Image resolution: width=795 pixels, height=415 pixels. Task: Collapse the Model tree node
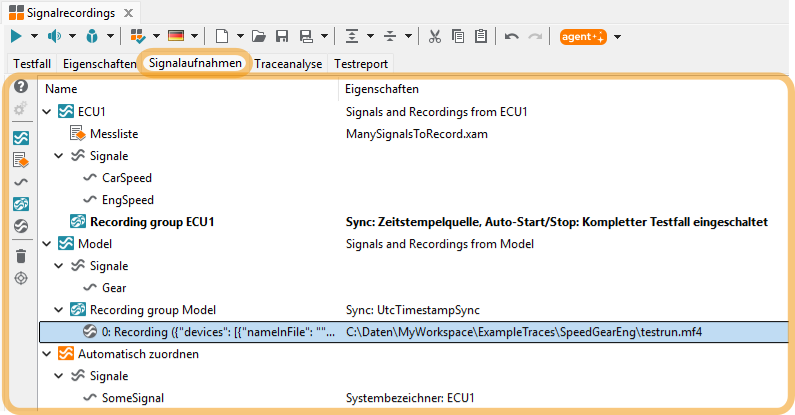pos(47,244)
